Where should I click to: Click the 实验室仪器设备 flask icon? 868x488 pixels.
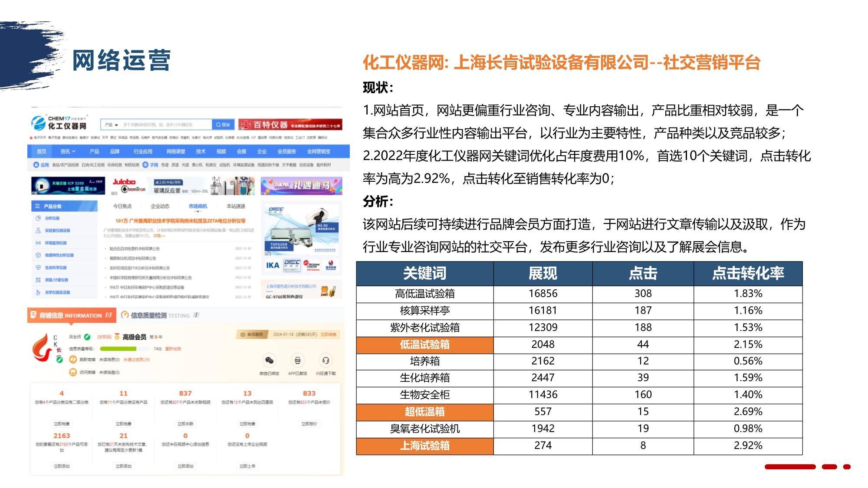pyautogui.click(x=38, y=230)
